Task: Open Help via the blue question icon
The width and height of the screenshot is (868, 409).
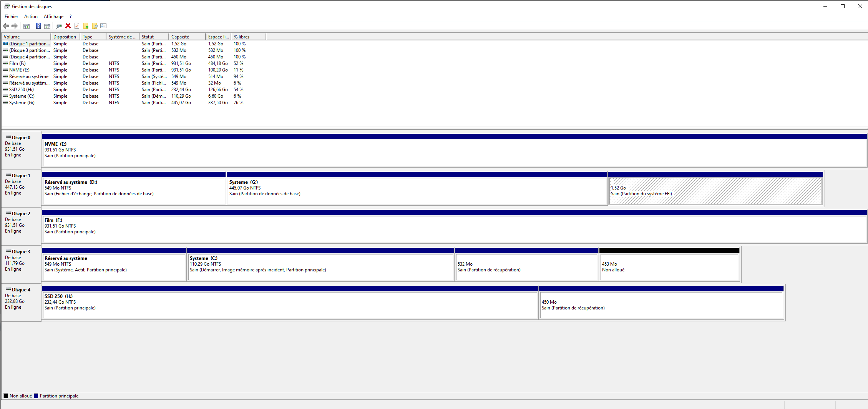Action: pyautogui.click(x=38, y=26)
